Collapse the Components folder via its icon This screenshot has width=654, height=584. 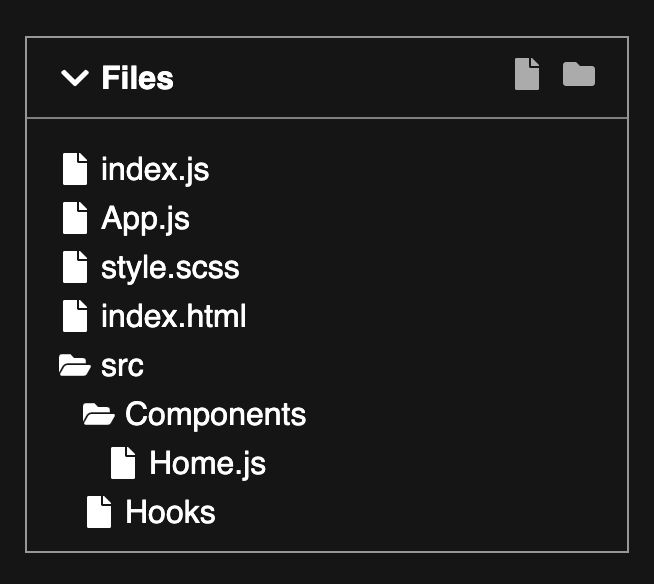point(98,414)
